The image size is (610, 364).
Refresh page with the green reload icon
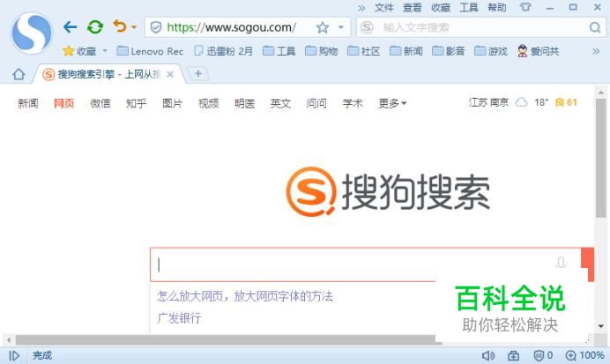click(95, 26)
